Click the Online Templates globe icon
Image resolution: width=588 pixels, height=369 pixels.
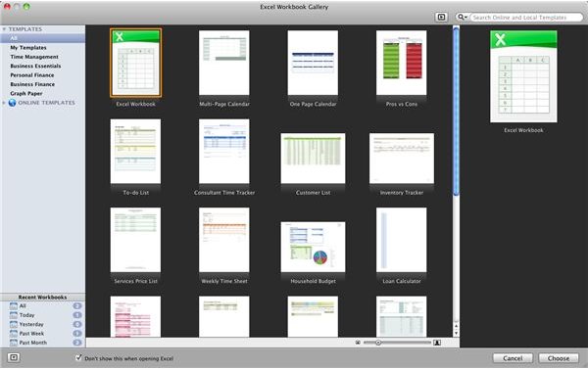13,103
